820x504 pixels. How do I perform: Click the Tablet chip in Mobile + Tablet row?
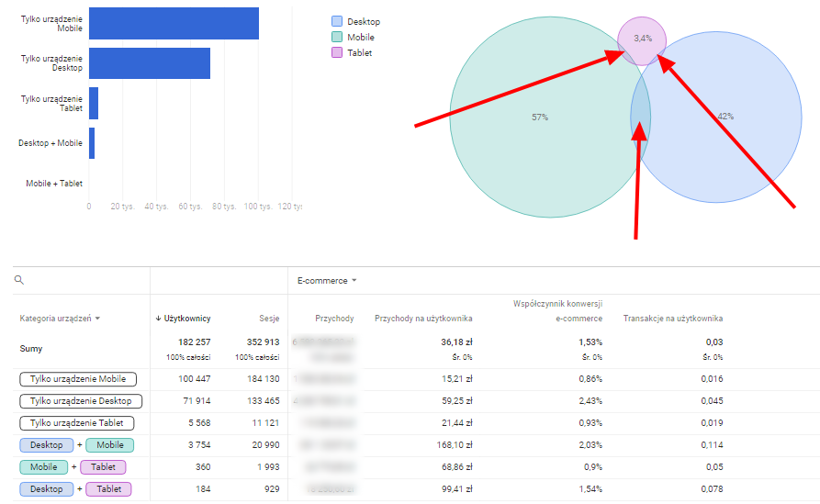(103, 467)
